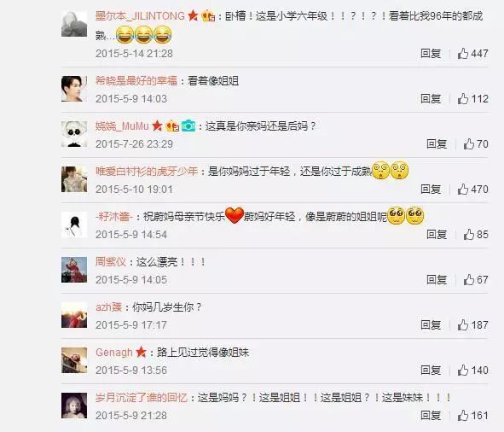Click thumbs-up icon next to 470
Image resolution: width=504 pixels, height=432 pixels.
pos(463,189)
